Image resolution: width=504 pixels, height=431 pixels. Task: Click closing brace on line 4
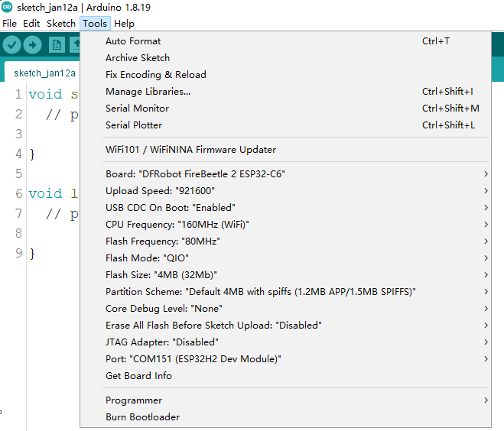pos(32,154)
